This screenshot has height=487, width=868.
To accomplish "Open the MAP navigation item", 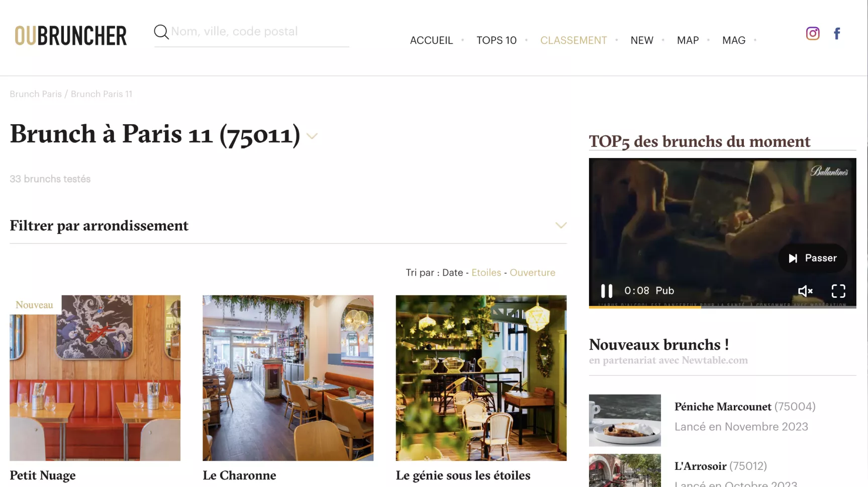I will [688, 40].
